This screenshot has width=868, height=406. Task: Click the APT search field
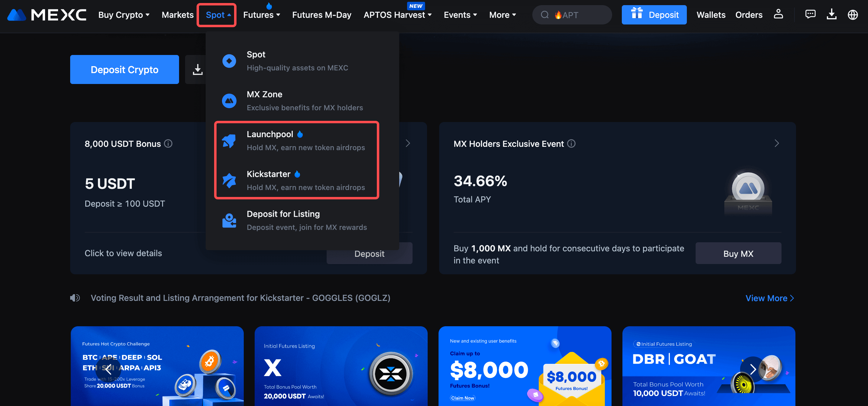point(572,15)
